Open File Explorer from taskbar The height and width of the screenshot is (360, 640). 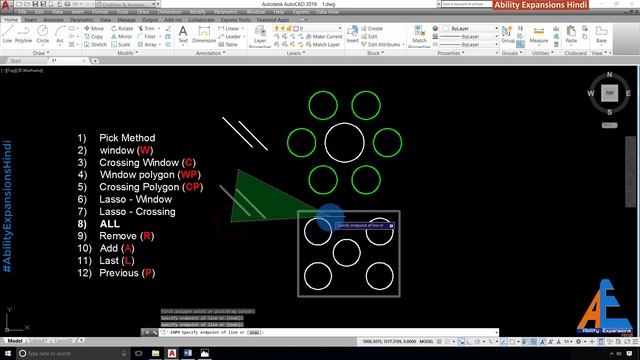[x=155, y=353]
